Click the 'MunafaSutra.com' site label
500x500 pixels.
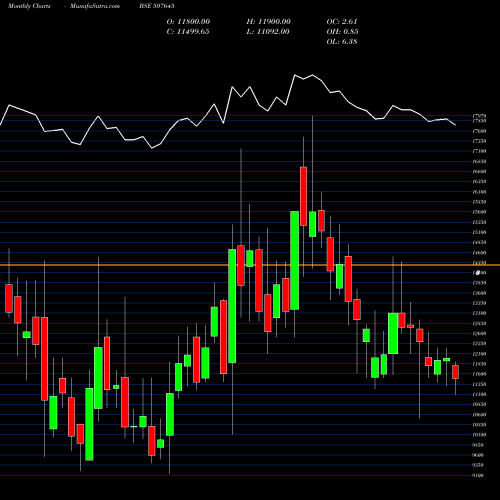tap(95, 6)
